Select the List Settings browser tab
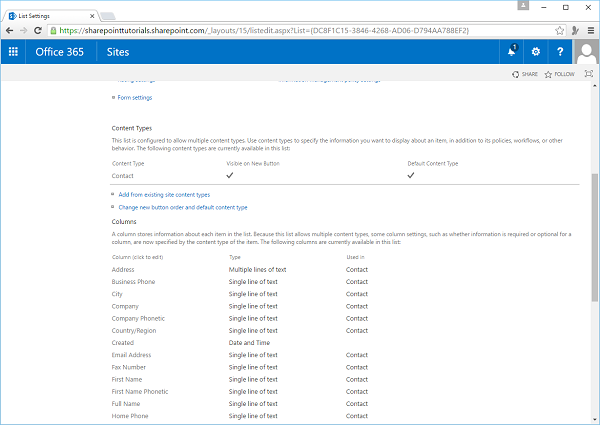 (x=45, y=11)
